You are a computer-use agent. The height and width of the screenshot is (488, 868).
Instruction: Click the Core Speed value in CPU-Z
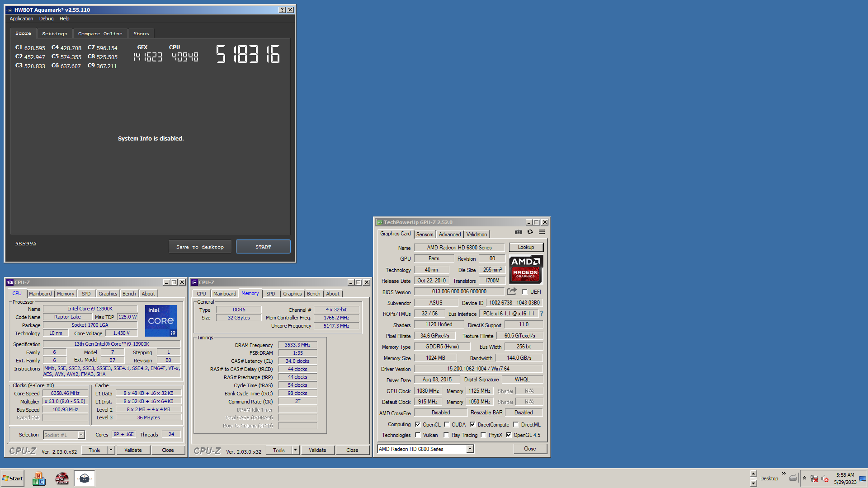pyautogui.click(x=65, y=394)
